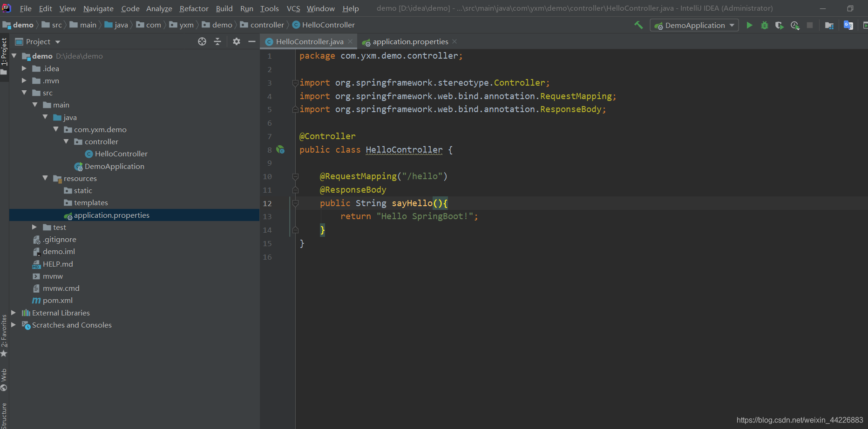Close the application.properties tab

point(454,41)
